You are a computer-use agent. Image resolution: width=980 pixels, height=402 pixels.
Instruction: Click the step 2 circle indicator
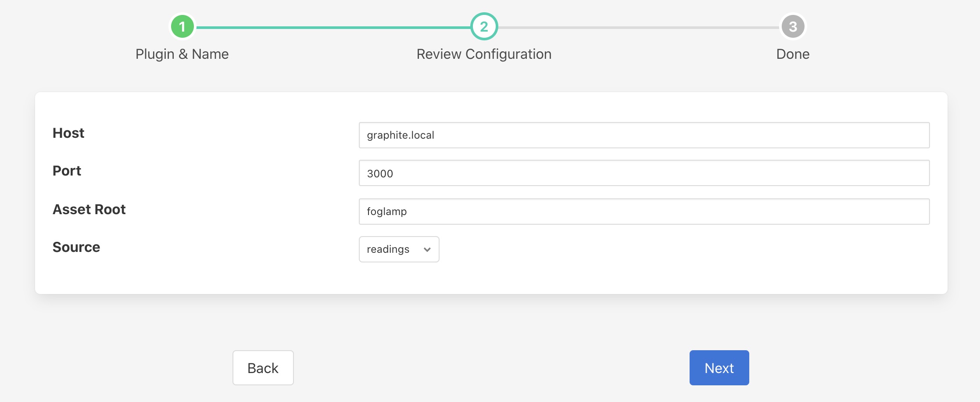484,27
